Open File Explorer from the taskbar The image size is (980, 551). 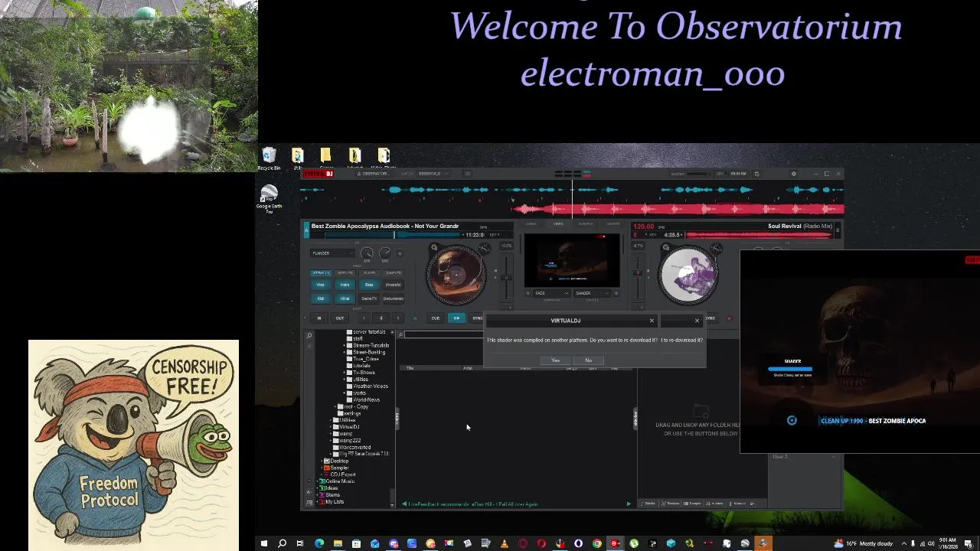pos(338,544)
